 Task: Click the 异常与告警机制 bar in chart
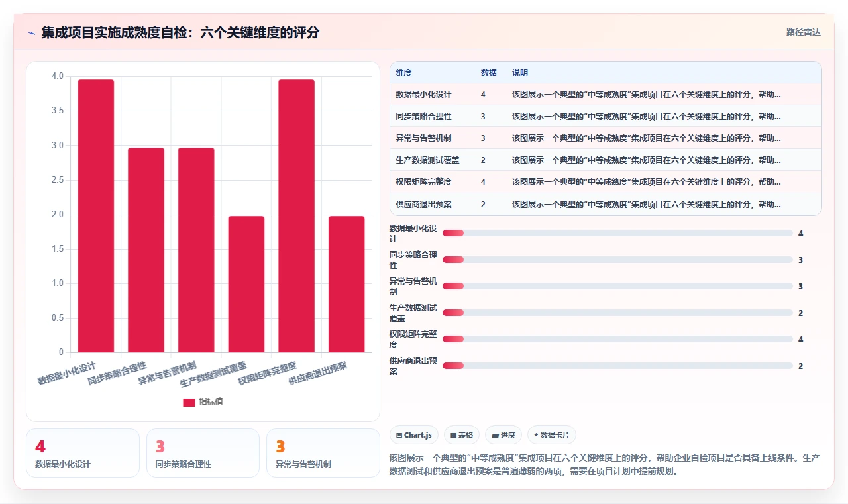tap(196, 250)
